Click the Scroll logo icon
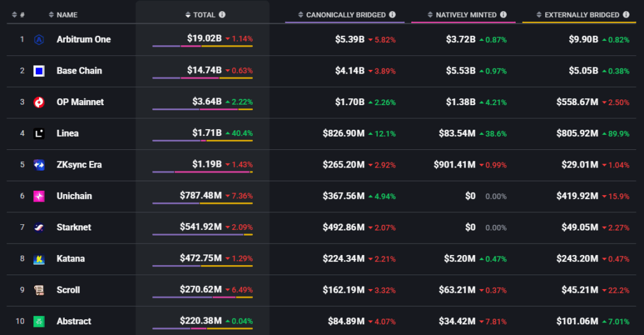 39,290
